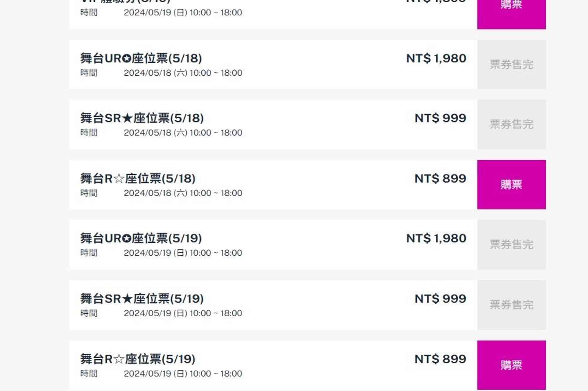Buy tickets for 舞台R☆座位票(5/18)
The width and height of the screenshot is (588, 391).
pyautogui.click(x=511, y=184)
